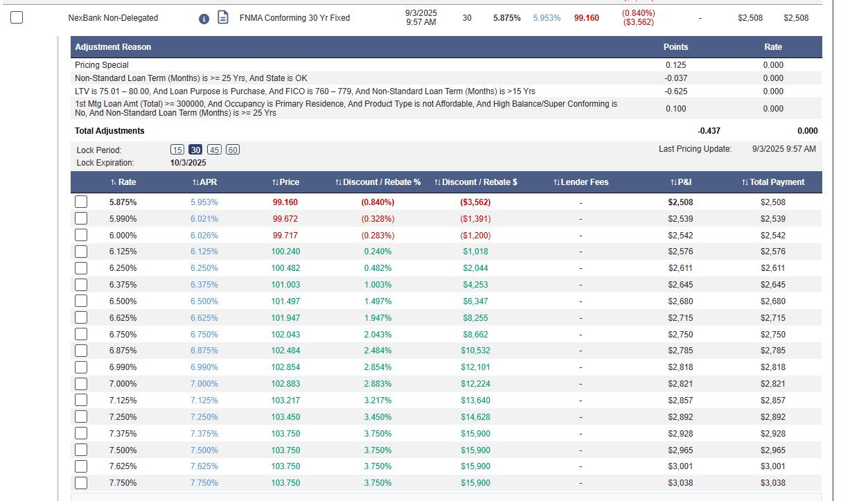Sort the table by APR column
Viewport: 868px width, 501px height.
coord(205,182)
